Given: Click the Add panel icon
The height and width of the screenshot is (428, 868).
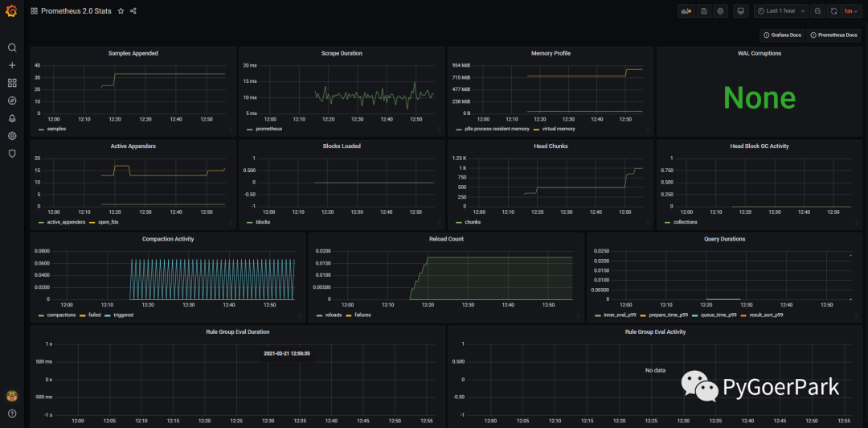Looking at the screenshot, I should pyautogui.click(x=686, y=11).
